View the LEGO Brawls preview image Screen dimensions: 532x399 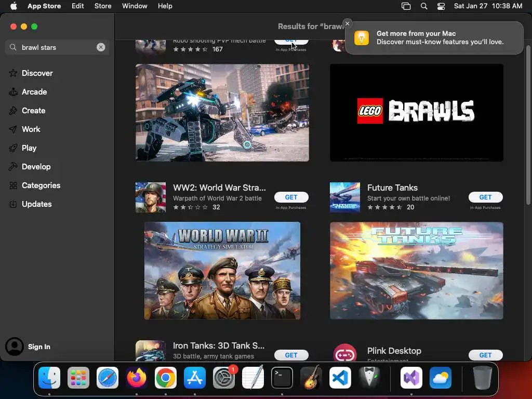tap(416, 113)
